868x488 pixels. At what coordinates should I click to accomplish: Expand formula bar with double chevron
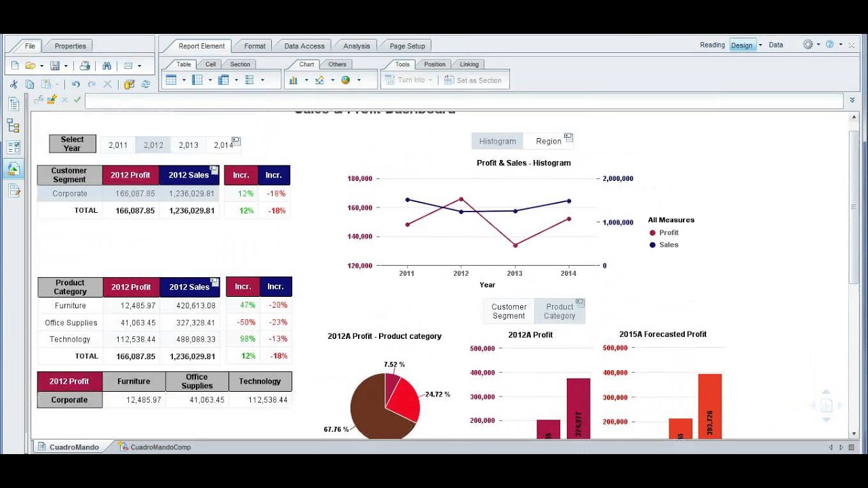[x=852, y=100]
